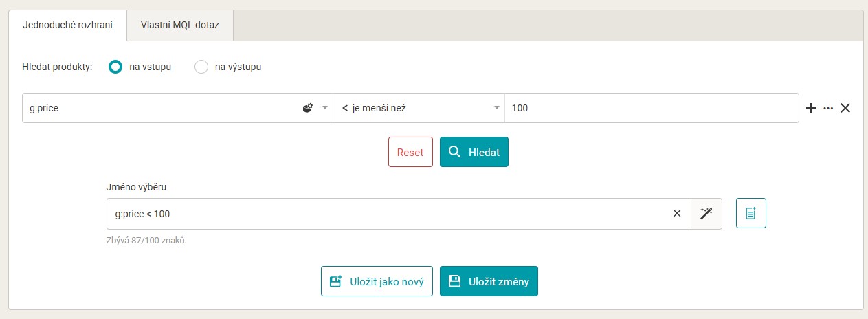Click the magic wand auto-name icon
868x319 pixels.
[x=706, y=214]
